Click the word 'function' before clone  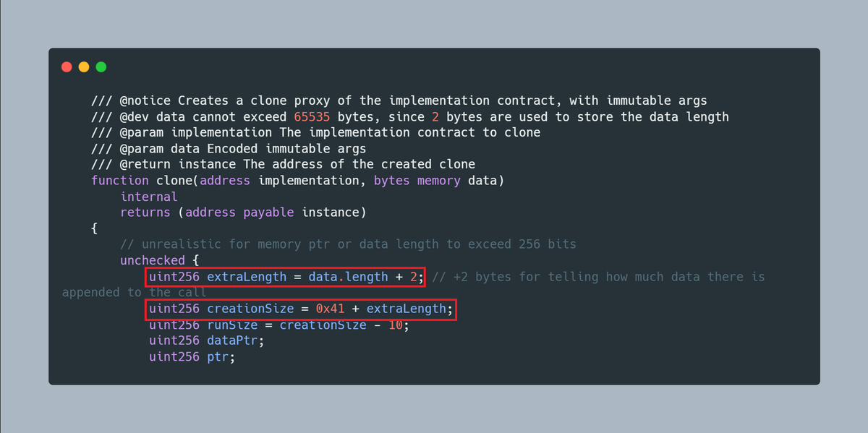pos(120,181)
